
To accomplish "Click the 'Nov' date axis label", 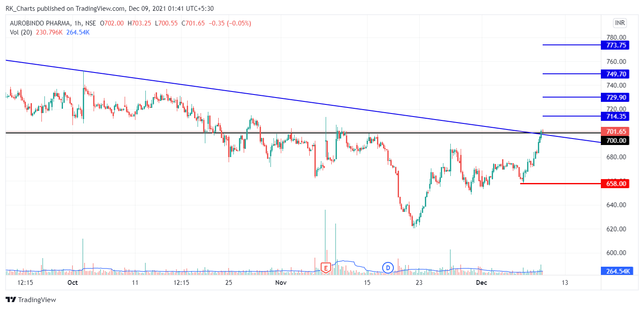I will (x=281, y=283).
